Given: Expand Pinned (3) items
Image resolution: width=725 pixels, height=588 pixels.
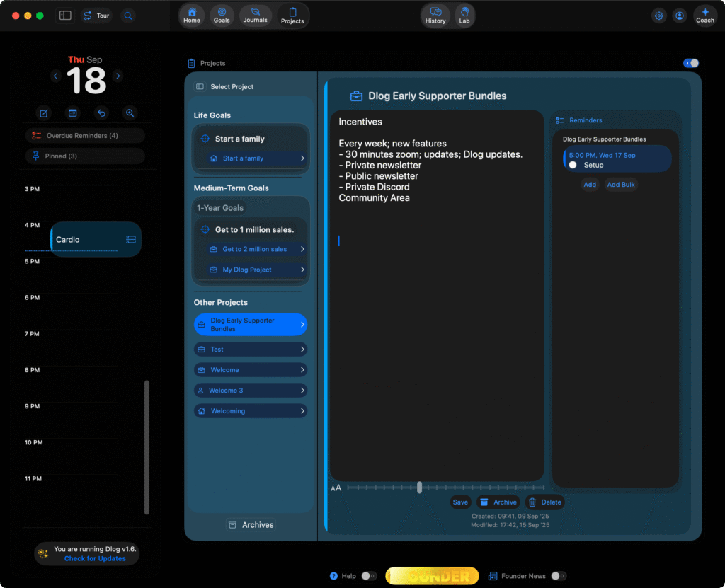Looking at the screenshot, I should [x=85, y=156].
